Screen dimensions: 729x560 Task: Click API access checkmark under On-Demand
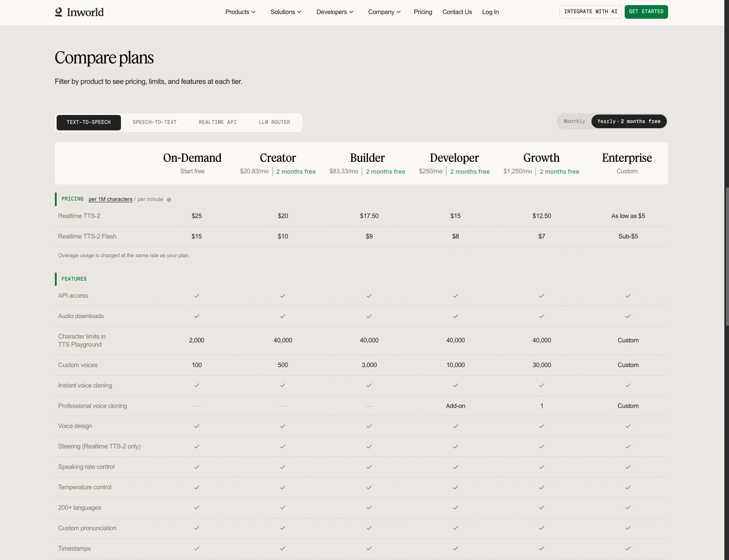pyautogui.click(x=197, y=296)
